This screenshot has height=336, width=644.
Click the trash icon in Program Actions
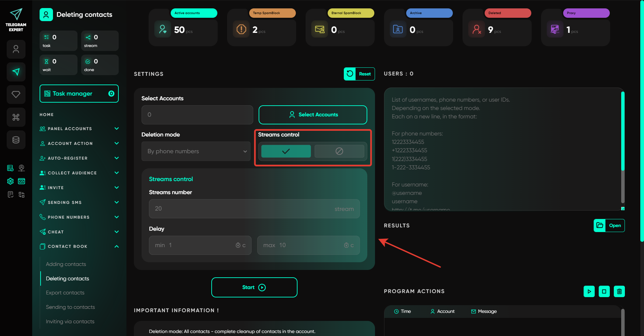point(619,291)
